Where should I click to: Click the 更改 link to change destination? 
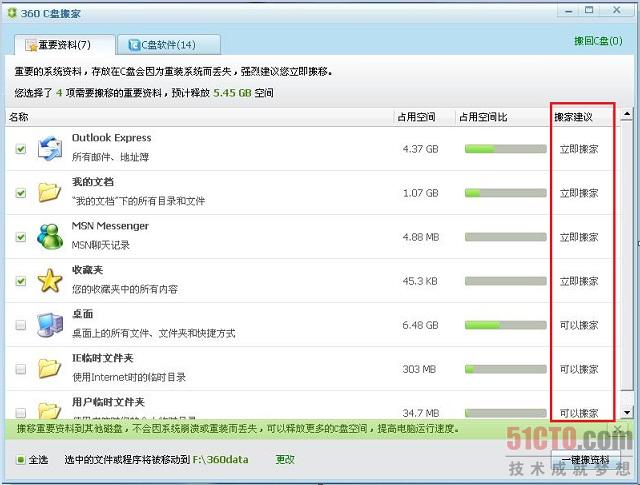click(x=285, y=460)
